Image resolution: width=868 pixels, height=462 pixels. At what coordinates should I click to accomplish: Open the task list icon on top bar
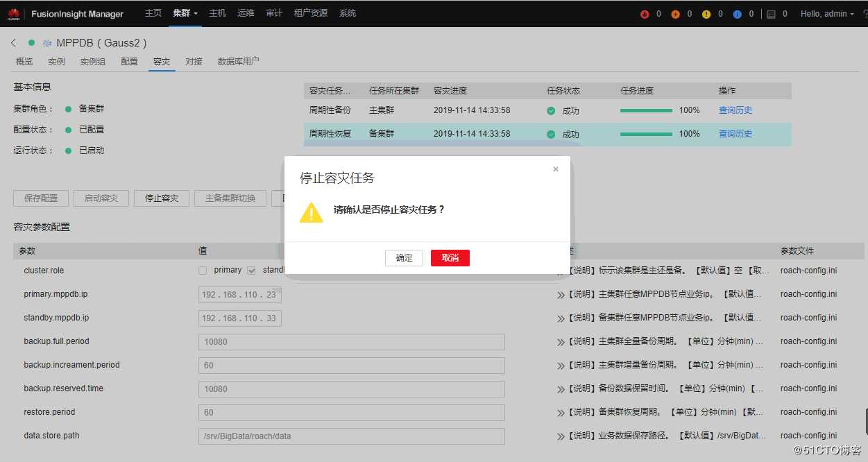point(772,12)
